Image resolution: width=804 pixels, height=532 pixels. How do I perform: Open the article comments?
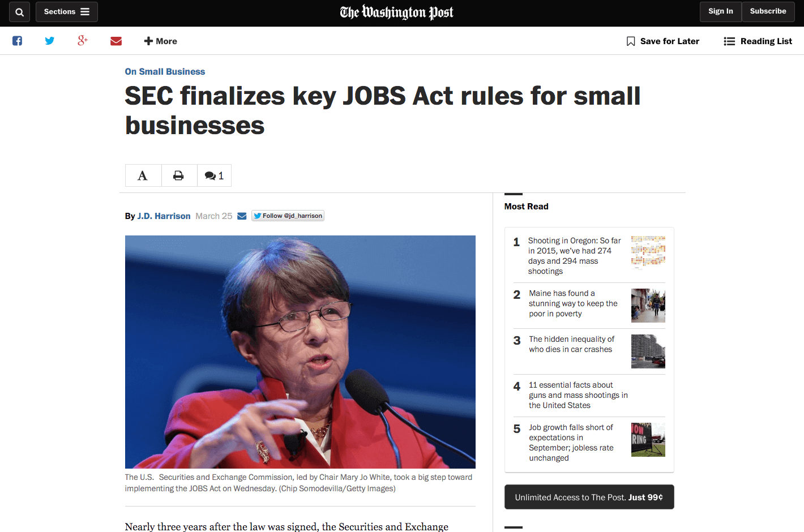[214, 175]
